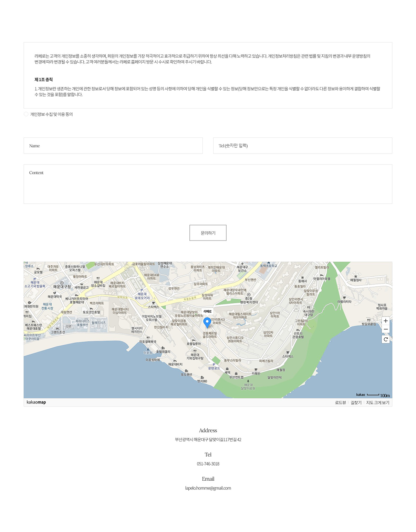
Task: Click the 해운대 로데오거리 flag icon
Action: pos(142,290)
